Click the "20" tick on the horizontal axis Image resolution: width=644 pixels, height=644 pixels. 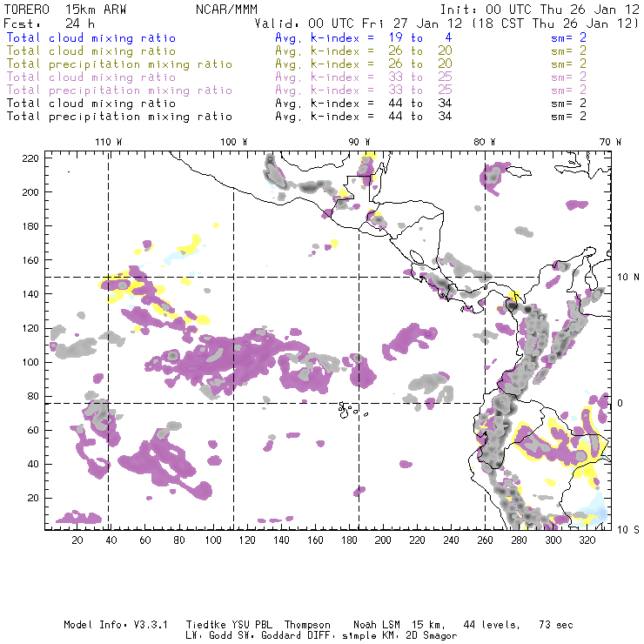pyautogui.click(x=77, y=540)
